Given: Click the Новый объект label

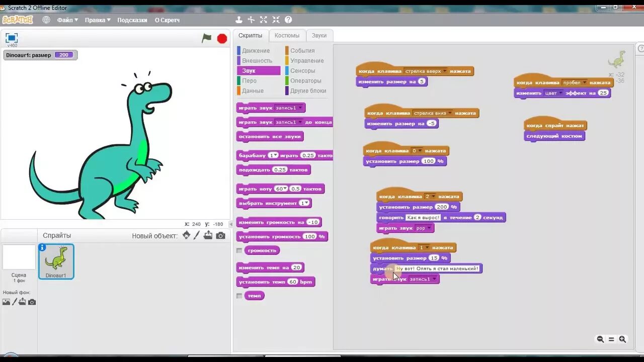Looking at the screenshot, I should [154, 236].
